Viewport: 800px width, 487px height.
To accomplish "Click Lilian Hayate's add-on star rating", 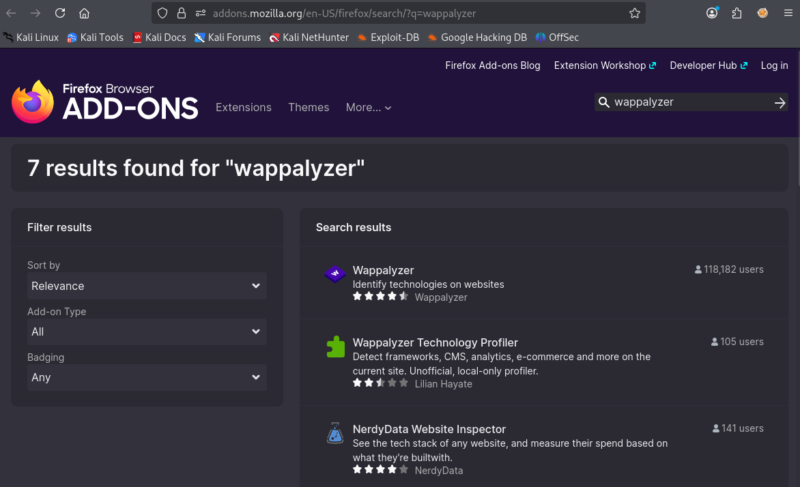I will [x=380, y=383].
